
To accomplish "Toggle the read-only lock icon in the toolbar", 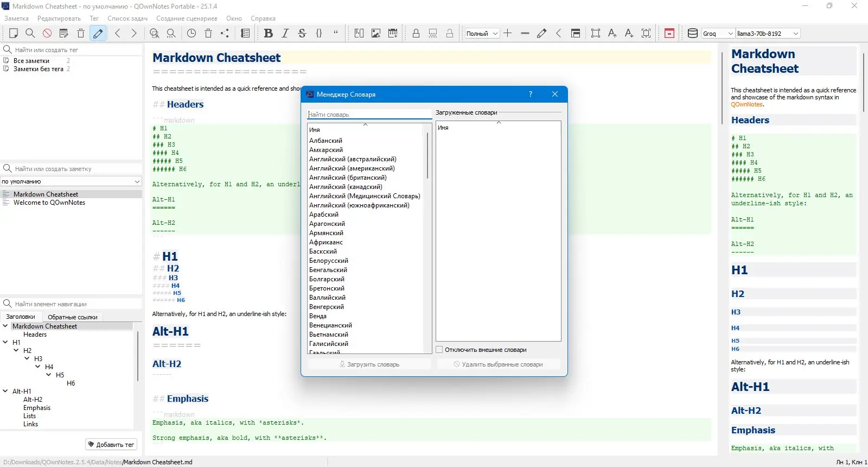I will 416,33.
